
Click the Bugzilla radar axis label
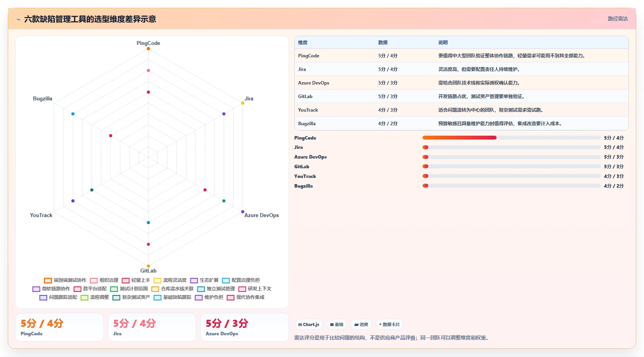[42, 98]
